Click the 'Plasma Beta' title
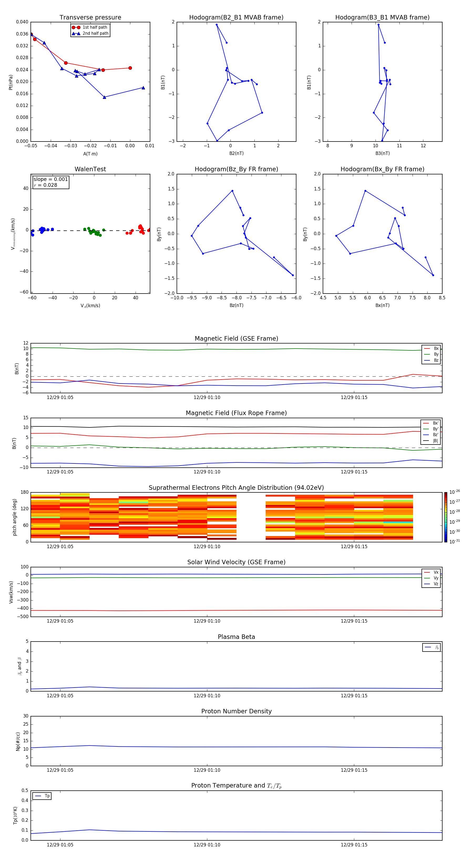 (x=236, y=637)
